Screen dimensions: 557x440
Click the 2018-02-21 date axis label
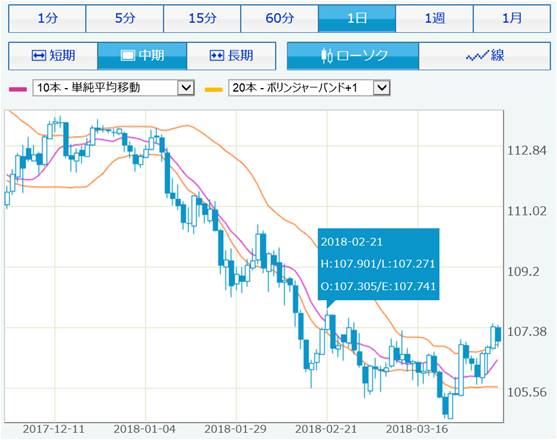pyautogui.click(x=326, y=429)
